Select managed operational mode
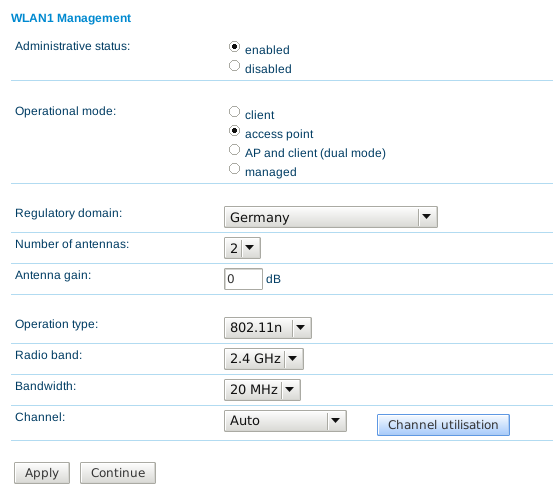The width and height of the screenshot is (553, 498). (234, 169)
